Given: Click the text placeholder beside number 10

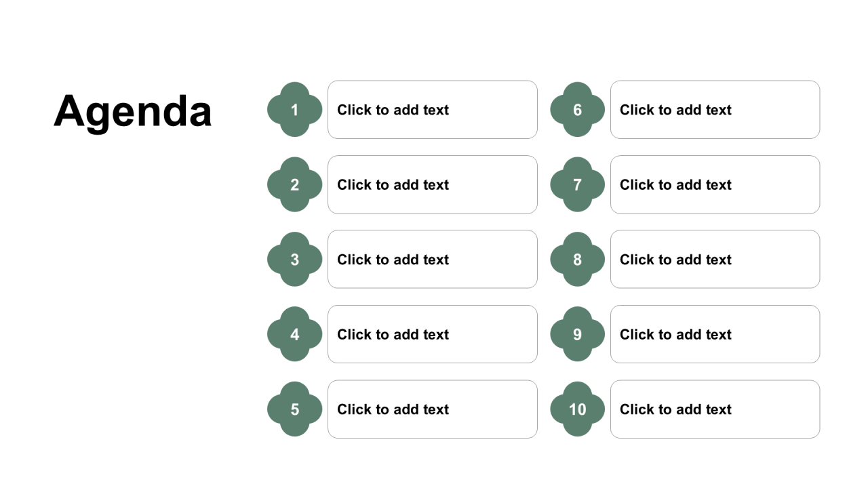Looking at the screenshot, I should point(715,409).
